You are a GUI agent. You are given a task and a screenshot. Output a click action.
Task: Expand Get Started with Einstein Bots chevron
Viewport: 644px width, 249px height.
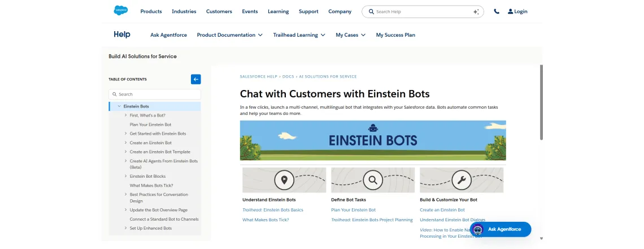(125, 134)
